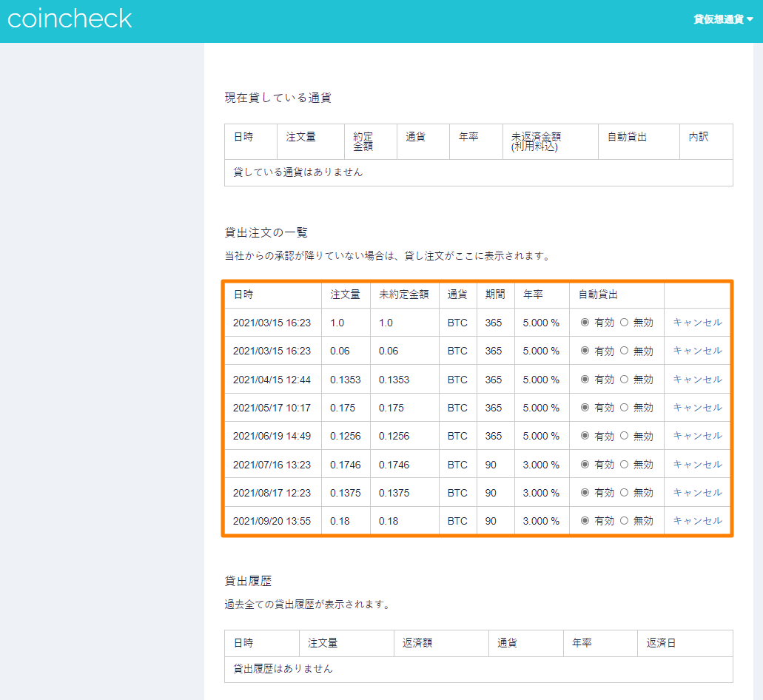
Task: Click the 貸出注文の一覧 section heading
Action: 266,232
